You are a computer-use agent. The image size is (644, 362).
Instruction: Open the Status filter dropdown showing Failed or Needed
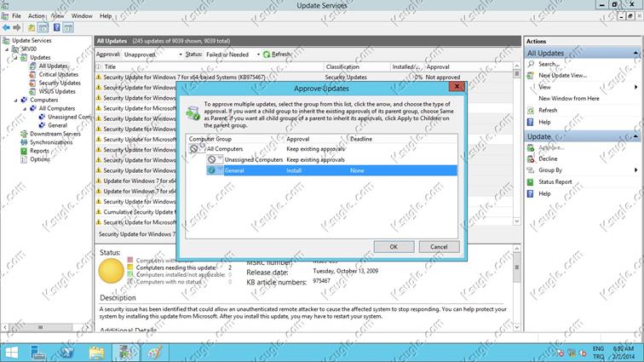click(233, 55)
